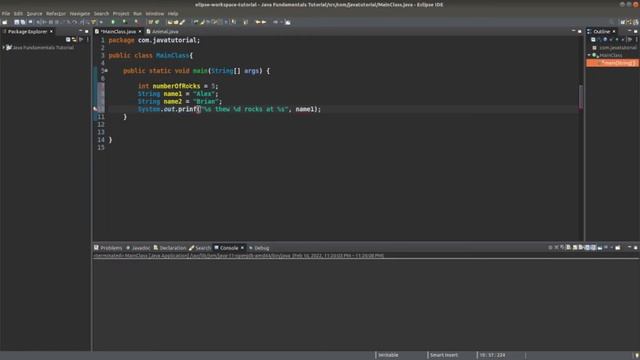Image resolution: width=640 pixels, height=360 pixels.
Task: Minimize the Package Explorer view
Action: click(80, 31)
